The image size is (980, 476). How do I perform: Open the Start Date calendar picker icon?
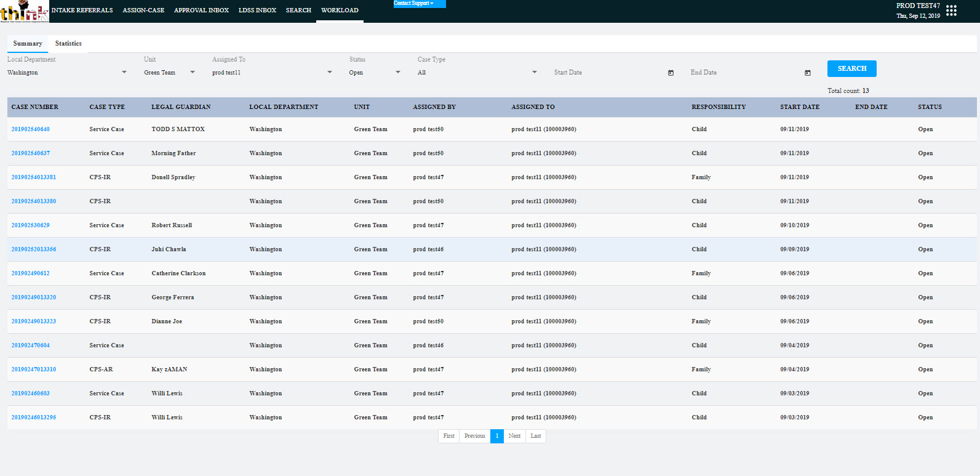(671, 73)
